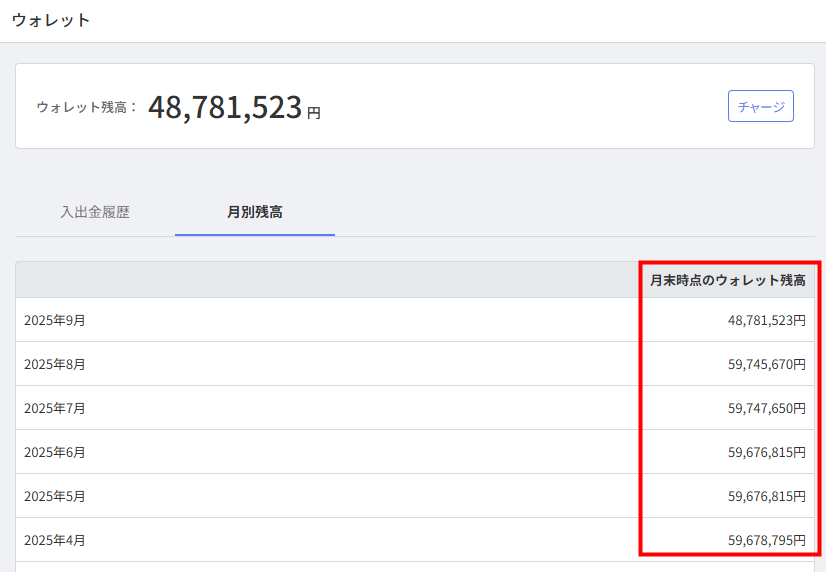Click the 48,781,523円 amount in the September row
This screenshot has height=572, width=826.
tap(766, 321)
